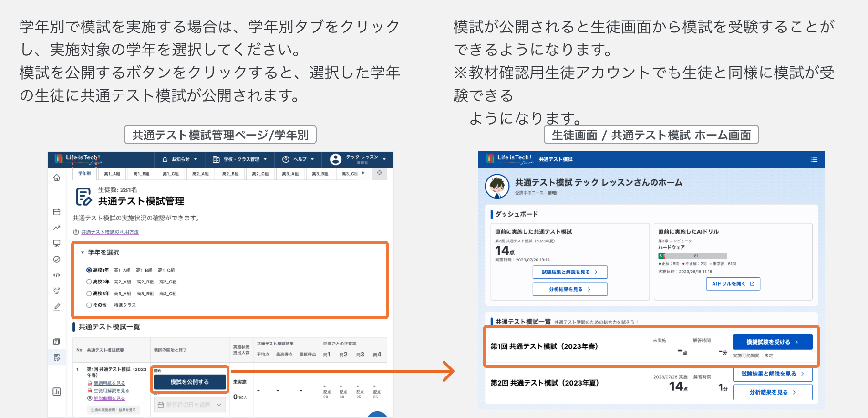The width and height of the screenshot is (868, 418).
Task: Open the calendar icon in left sidebar
Action: [57, 212]
